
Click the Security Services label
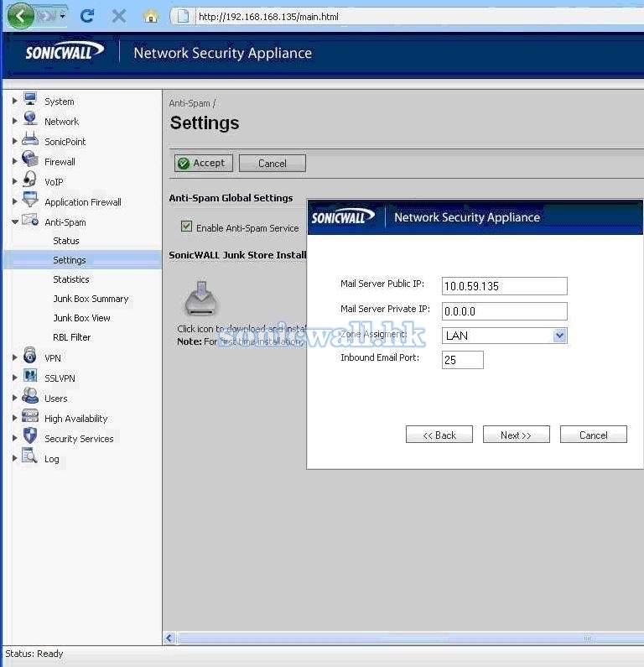click(79, 439)
